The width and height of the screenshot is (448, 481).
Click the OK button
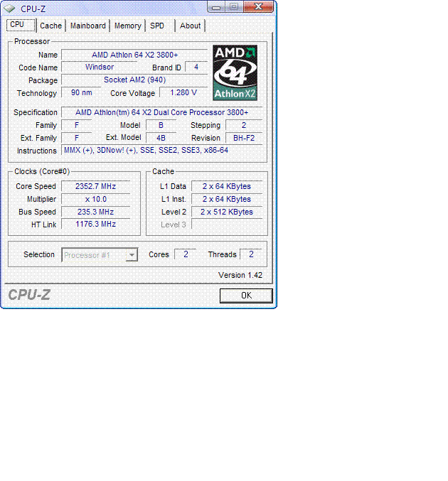point(246,296)
